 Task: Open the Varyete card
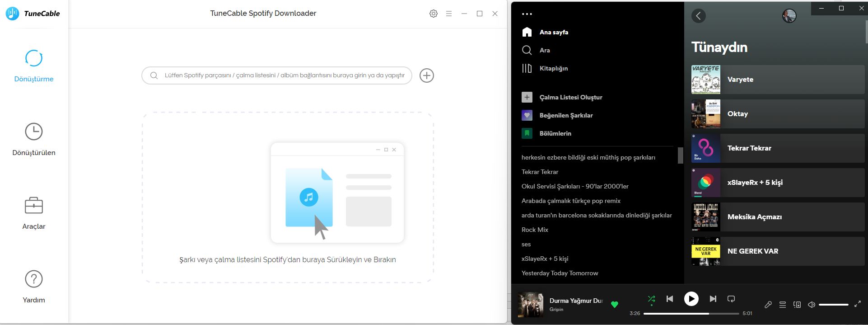(x=778, y=80)
